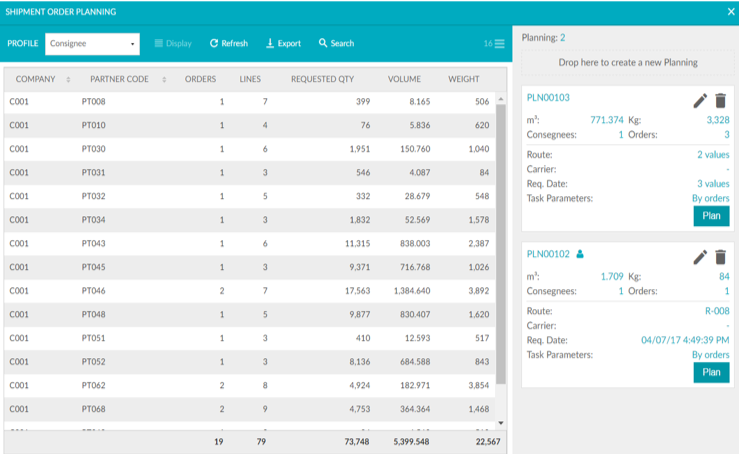Click the Display toolbar button
Screen dimensions: 739x454
173,43
